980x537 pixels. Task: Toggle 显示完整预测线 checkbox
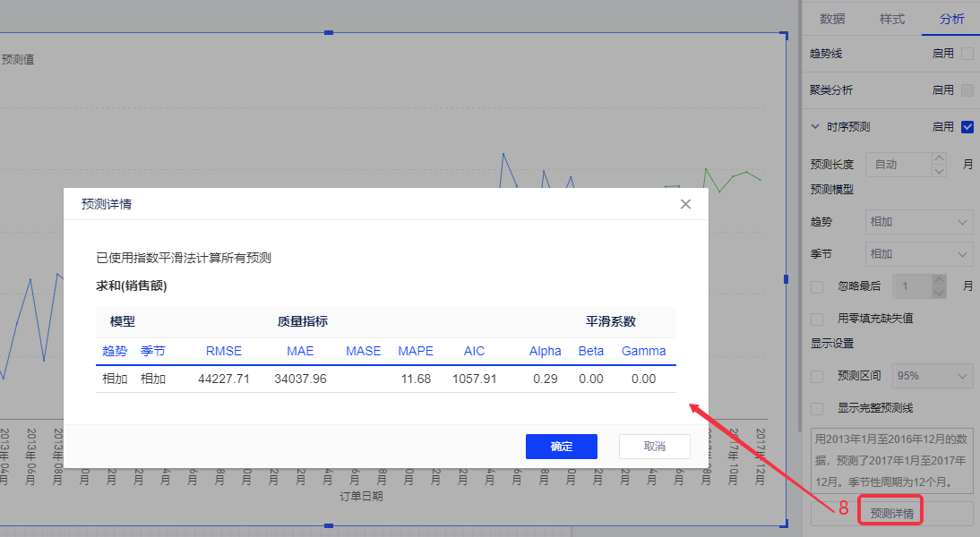(x=817, y=408)
